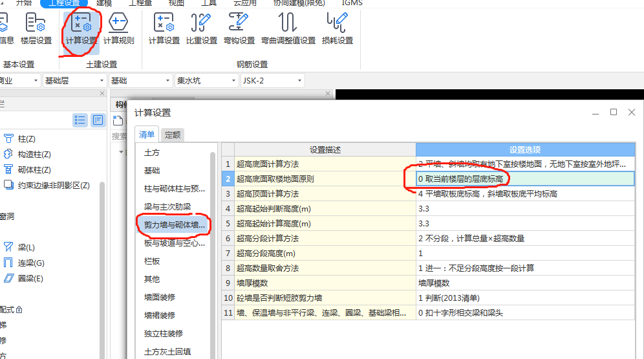644x359 pixels.
Task: Open 视图 ribbon tab
Action: [177, 3]
